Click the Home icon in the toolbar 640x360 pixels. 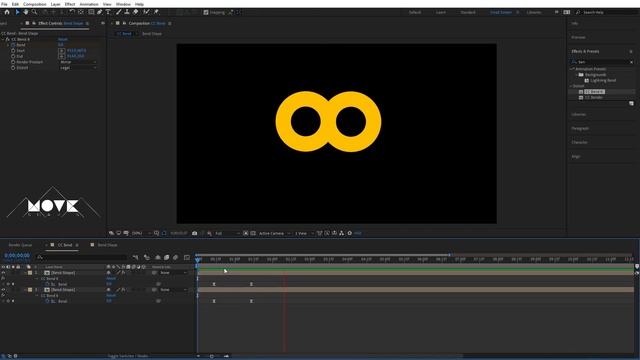[7, 12]
